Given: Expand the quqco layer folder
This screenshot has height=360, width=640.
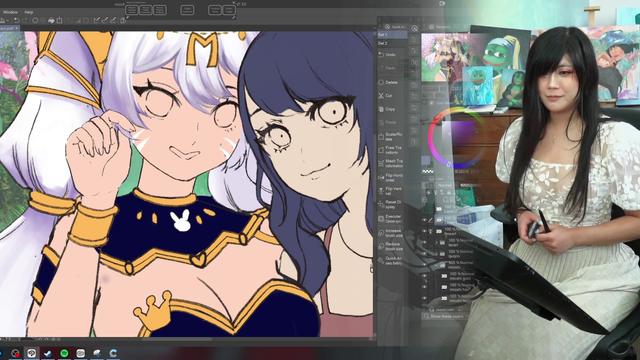Looking at the screenshot, I should pos(436,253).
